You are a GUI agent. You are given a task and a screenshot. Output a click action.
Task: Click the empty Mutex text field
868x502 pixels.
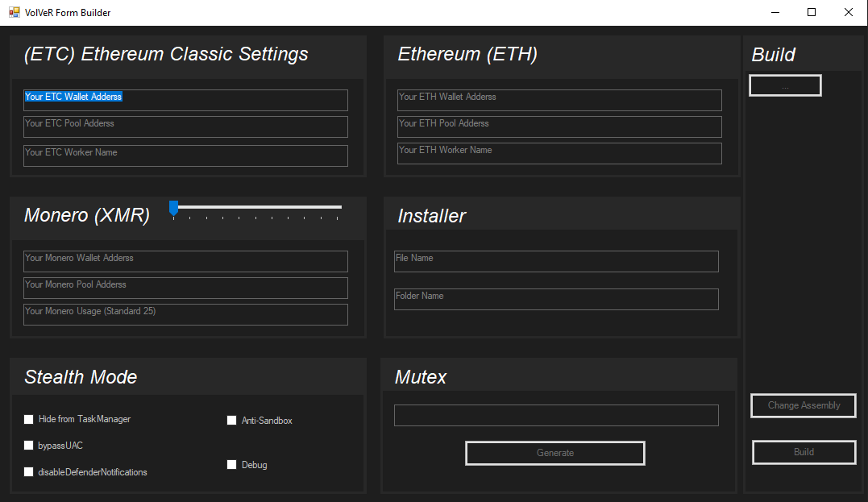[x=556, y=416]
